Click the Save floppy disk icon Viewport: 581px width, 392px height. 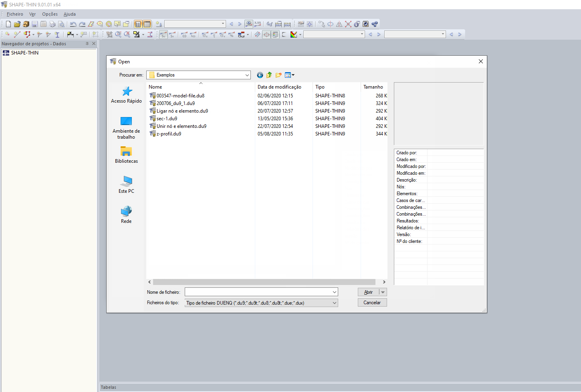[35, 24]
